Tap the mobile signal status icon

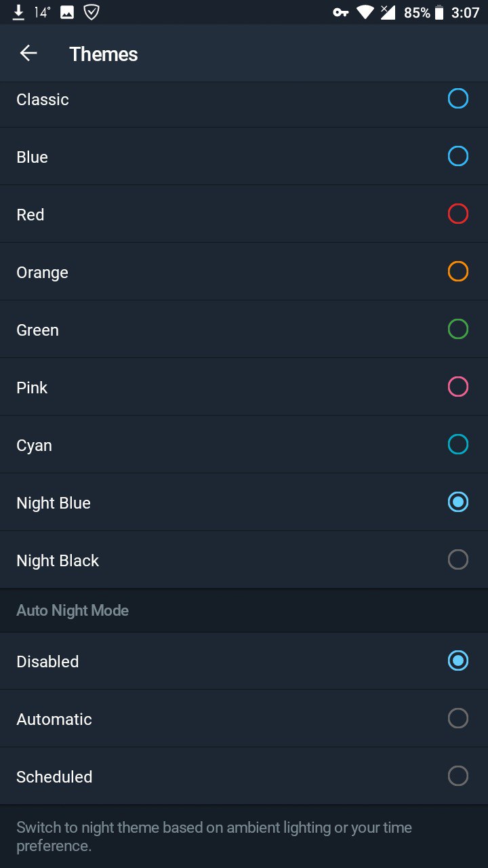388,12
